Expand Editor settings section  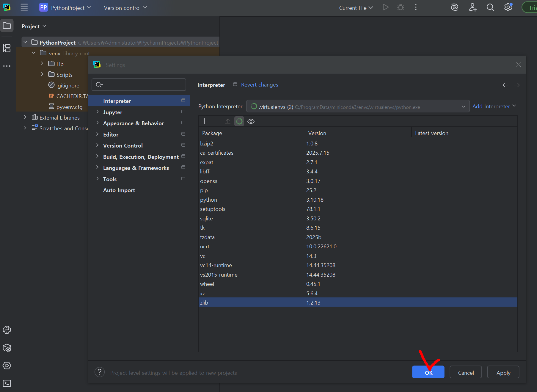pos(97,134)
